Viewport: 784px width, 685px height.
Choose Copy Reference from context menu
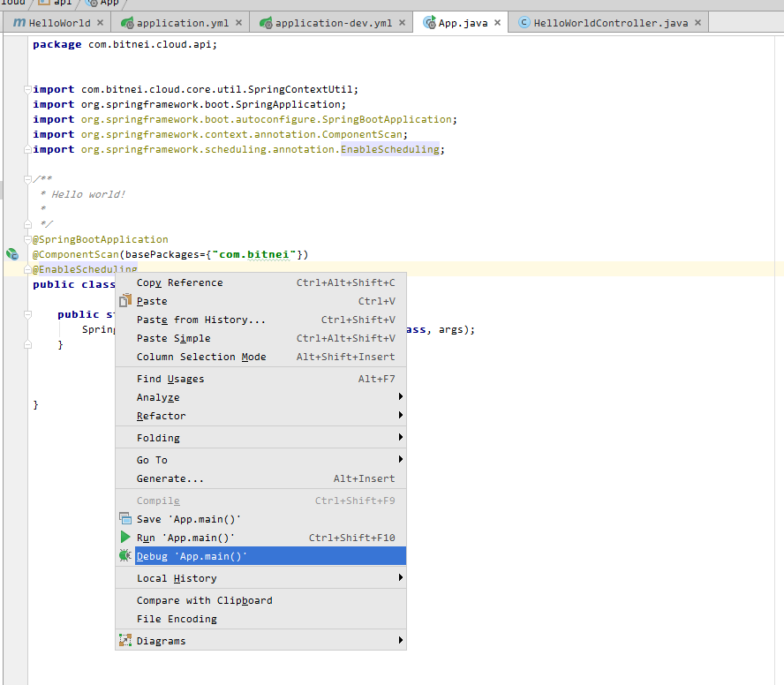click(x=260, y=282)
